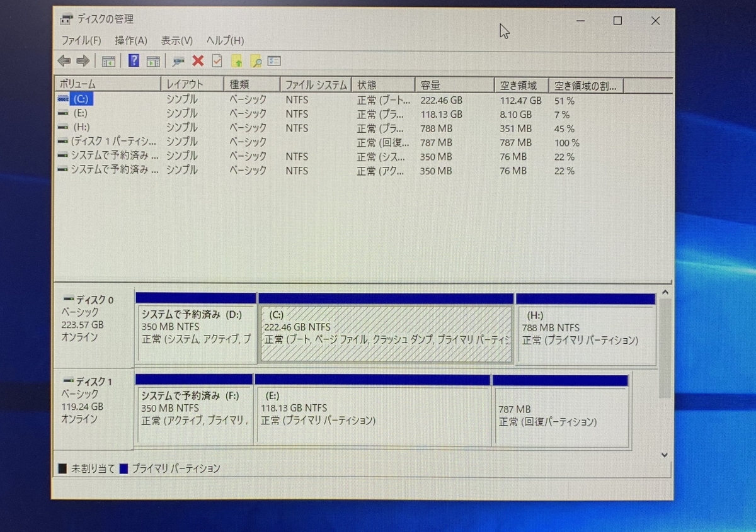Click the Forward navigation arrow icon
The image size is (756, 532).
click(83, 60)
